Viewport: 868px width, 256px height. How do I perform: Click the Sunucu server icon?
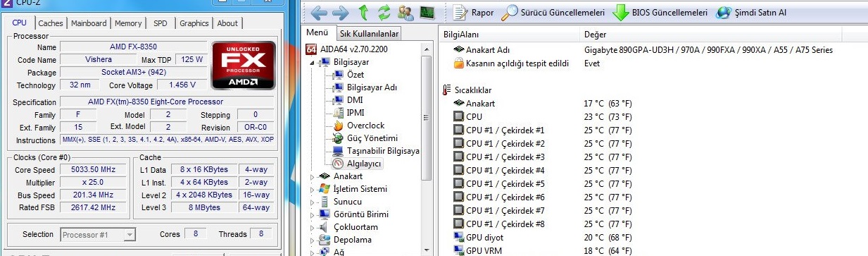(x=325, y=202)
